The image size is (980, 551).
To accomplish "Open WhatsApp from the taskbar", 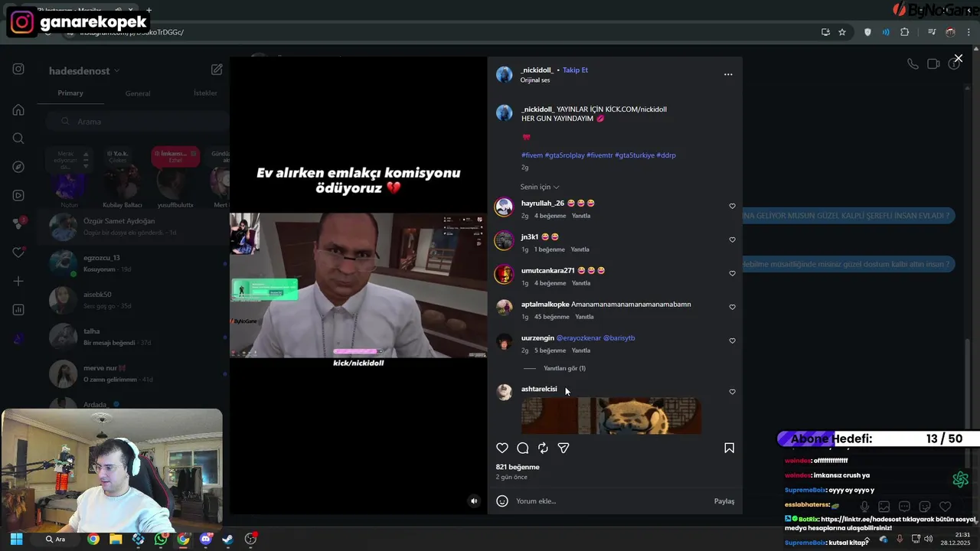I will point(160,539).
